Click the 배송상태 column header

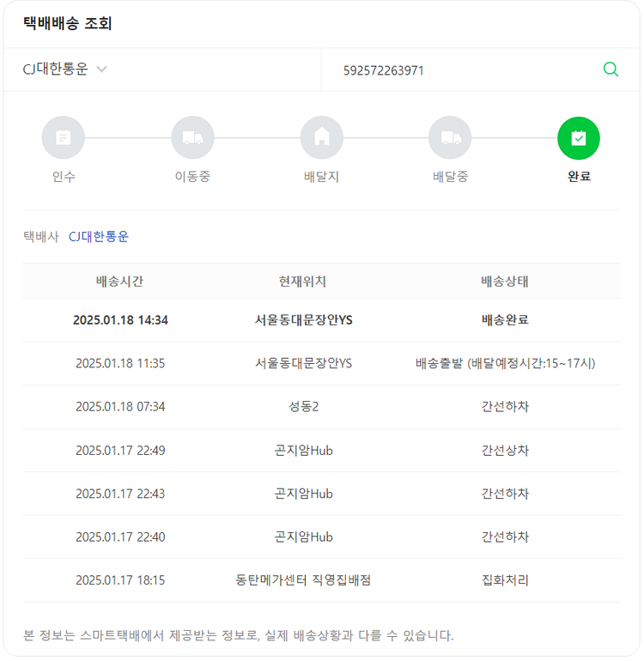click(505, 281)
